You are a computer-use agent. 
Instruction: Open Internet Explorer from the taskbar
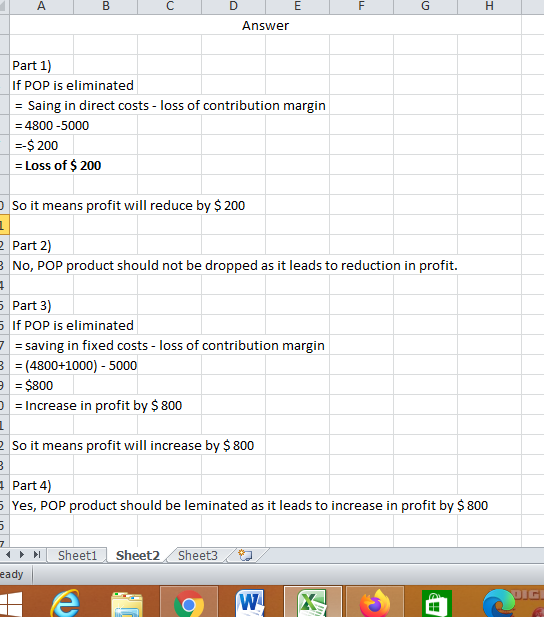click(x=65, y=602)
